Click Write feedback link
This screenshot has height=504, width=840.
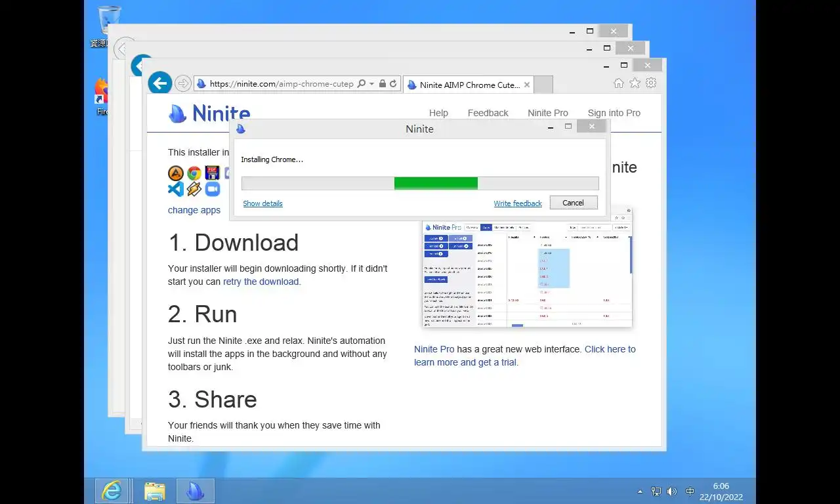[x=518, y=203]
